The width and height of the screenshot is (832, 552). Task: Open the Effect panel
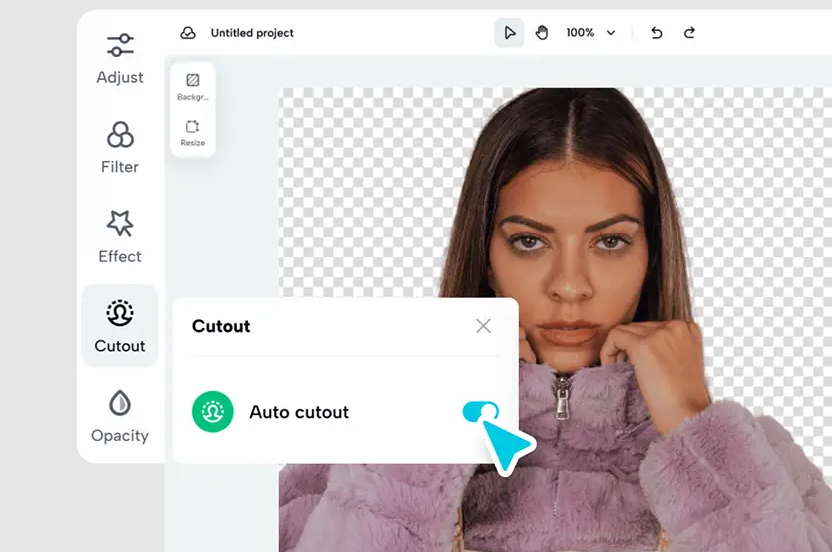tap(120, 237)
